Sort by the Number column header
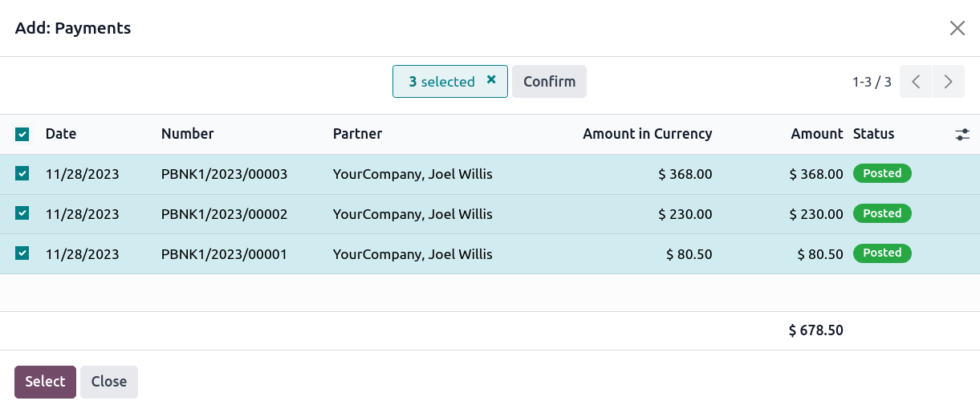The width and height of the screenshot is (980, 413). pyautogui.click(x=187, y=134)
